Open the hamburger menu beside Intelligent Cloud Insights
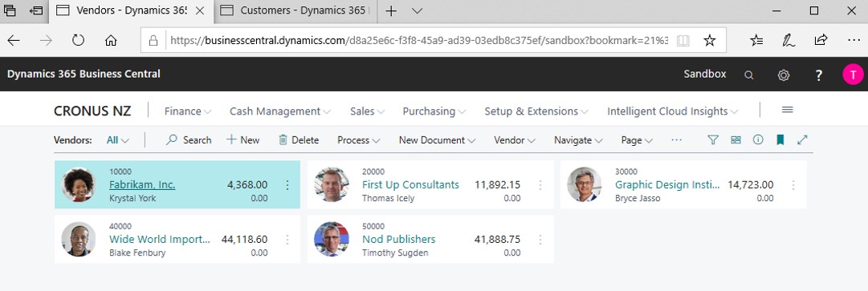This screenshot has height=291, width=868. (787, 110)
